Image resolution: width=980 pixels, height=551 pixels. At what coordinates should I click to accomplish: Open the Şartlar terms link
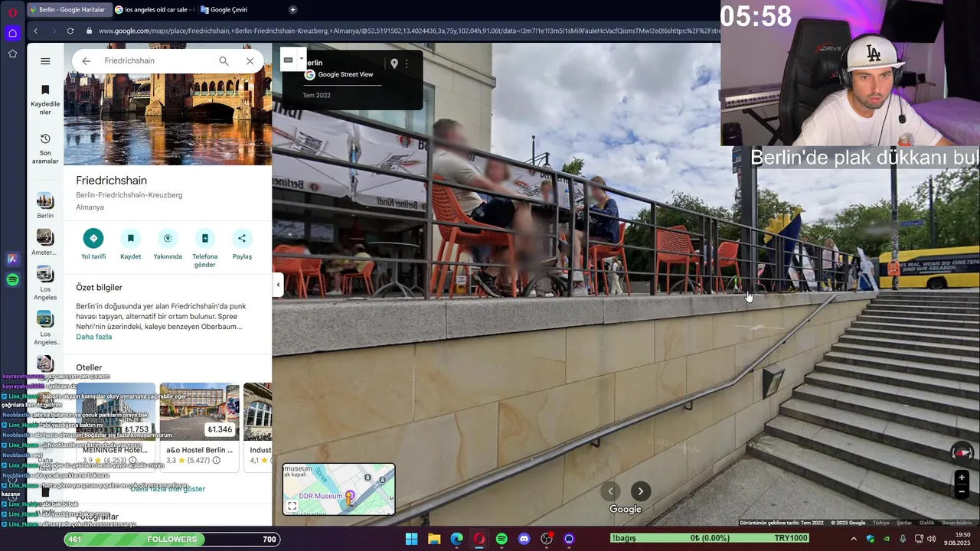tap(904, 523)
